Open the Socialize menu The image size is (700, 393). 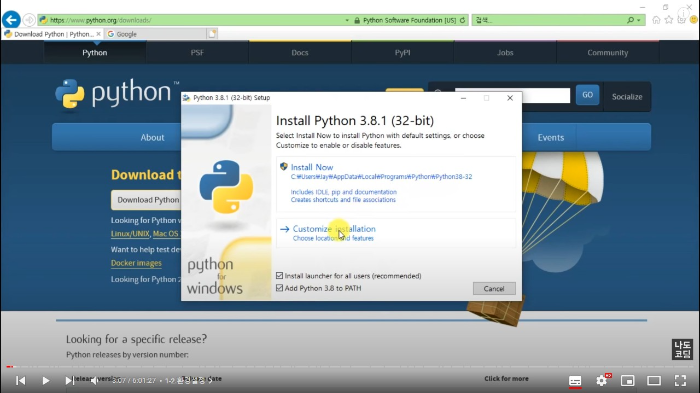coord(627,97)
